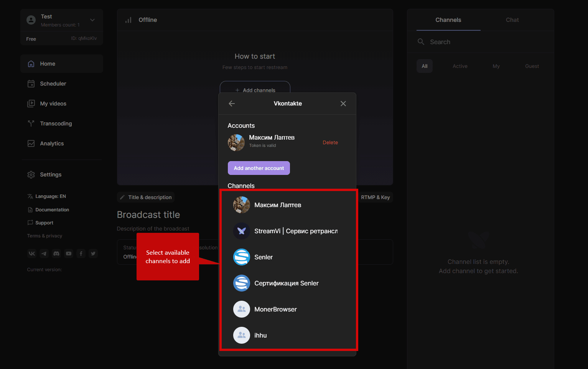Open Terms & privacy

pyautogui.click(x=44, y=236)
